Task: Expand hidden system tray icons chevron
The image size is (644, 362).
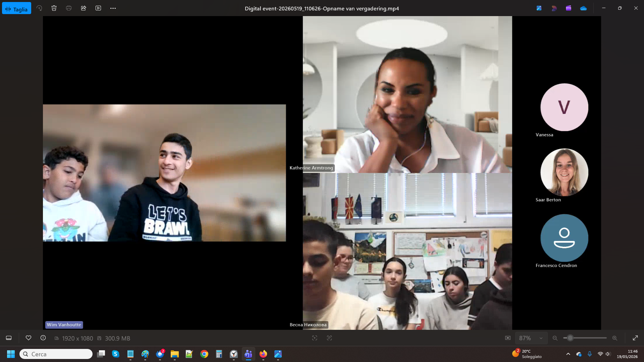Action: coord(568,354)
